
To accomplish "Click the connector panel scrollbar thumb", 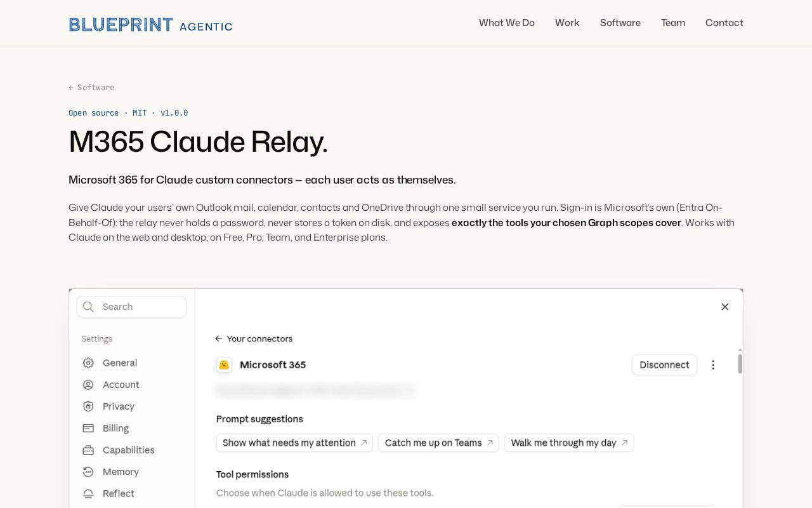I will [740, 364].
